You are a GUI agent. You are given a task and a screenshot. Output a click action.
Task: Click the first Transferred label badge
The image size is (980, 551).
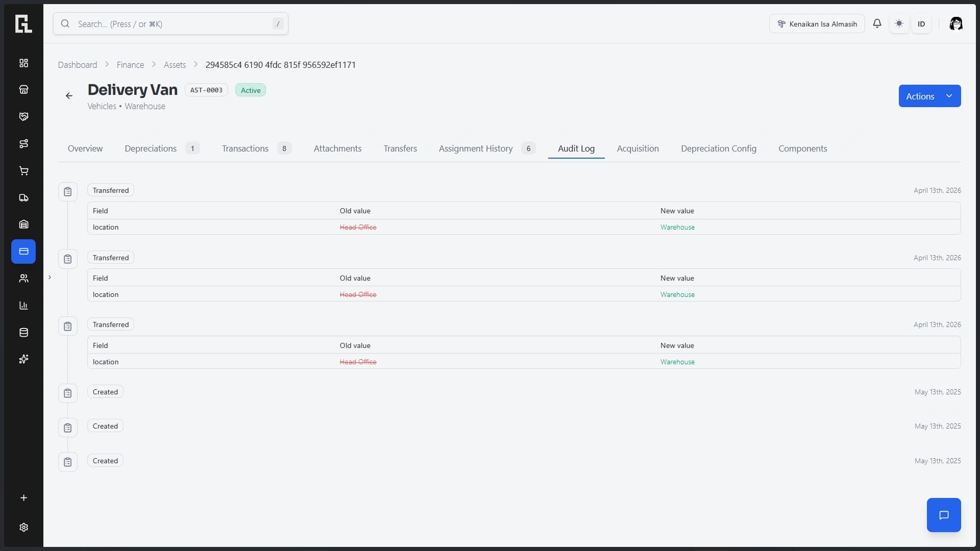point(111,190)
